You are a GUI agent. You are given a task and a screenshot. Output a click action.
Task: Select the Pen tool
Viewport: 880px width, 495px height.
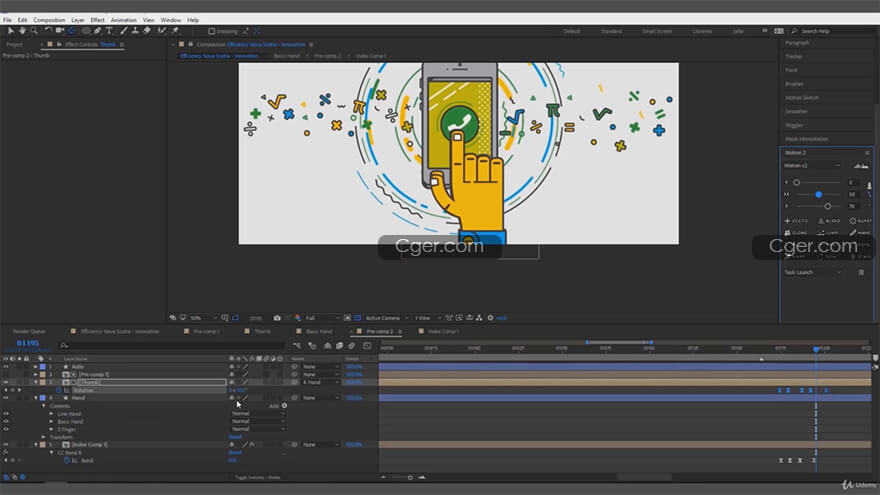tap(98, 31)
